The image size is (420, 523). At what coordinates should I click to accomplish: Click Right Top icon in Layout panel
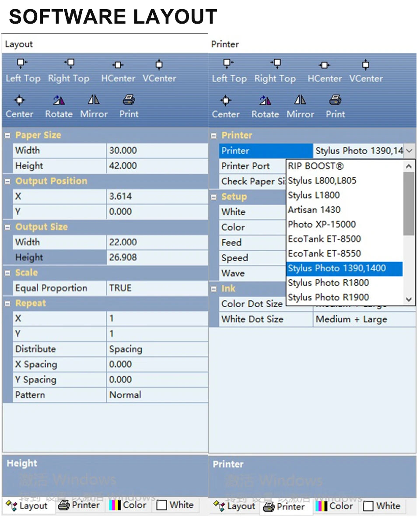tap(69, 63)
